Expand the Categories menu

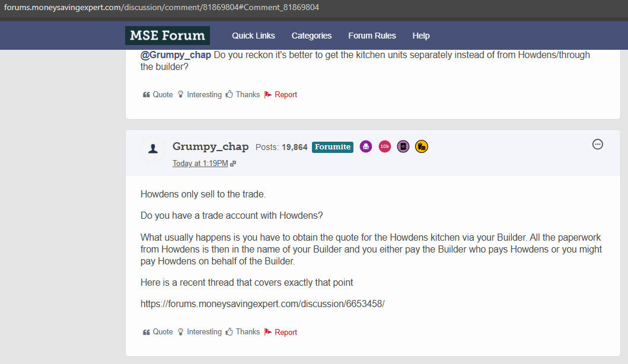tap(311, 36)
